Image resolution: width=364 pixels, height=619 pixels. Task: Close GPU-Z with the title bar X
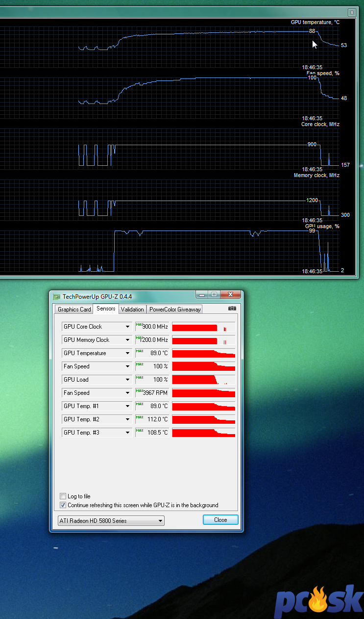231,295
